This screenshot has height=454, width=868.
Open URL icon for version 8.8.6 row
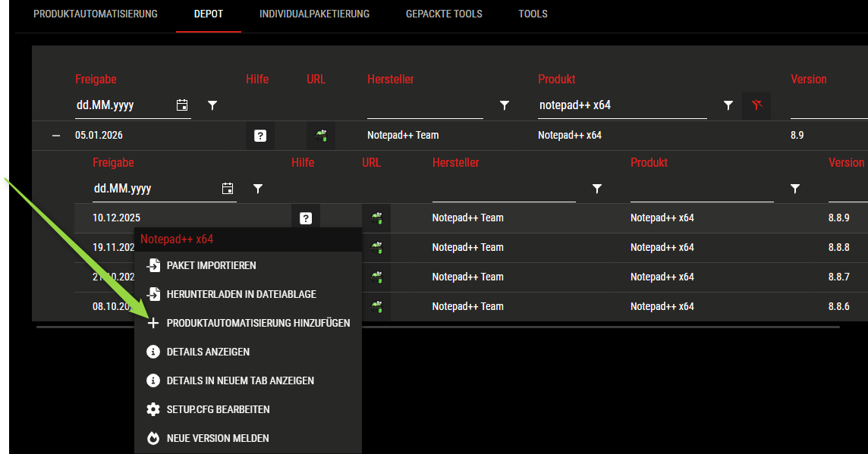[x=376, y=307]
